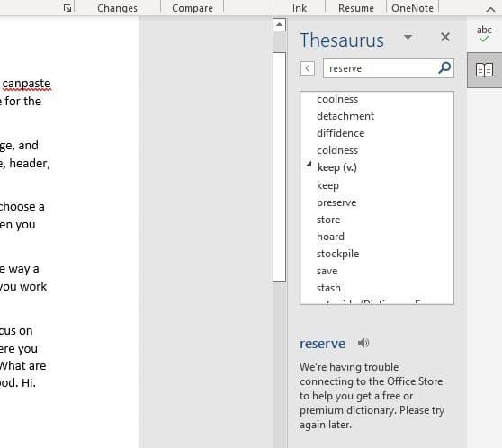Open the ribbon group dialog launcher

tap(67, 8)
